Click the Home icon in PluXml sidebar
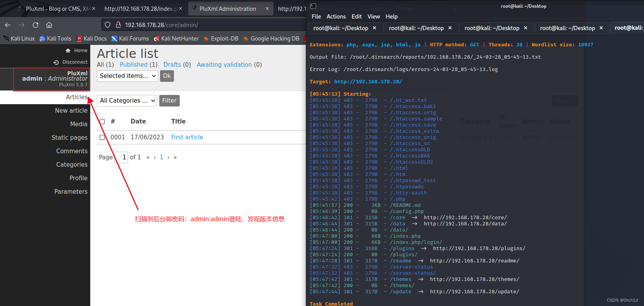This screenshot has width=644, height=306. (68, 51)
